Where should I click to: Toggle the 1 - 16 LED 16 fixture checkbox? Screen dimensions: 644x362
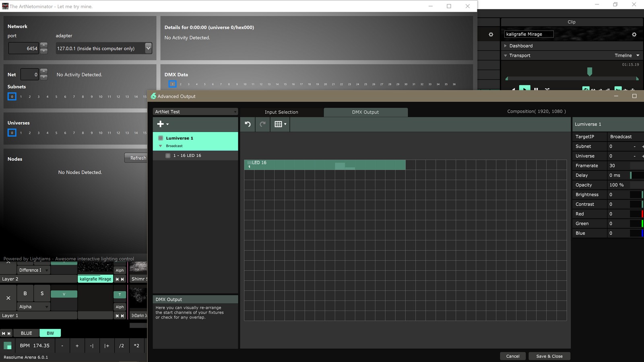click(x=168, y=156)
